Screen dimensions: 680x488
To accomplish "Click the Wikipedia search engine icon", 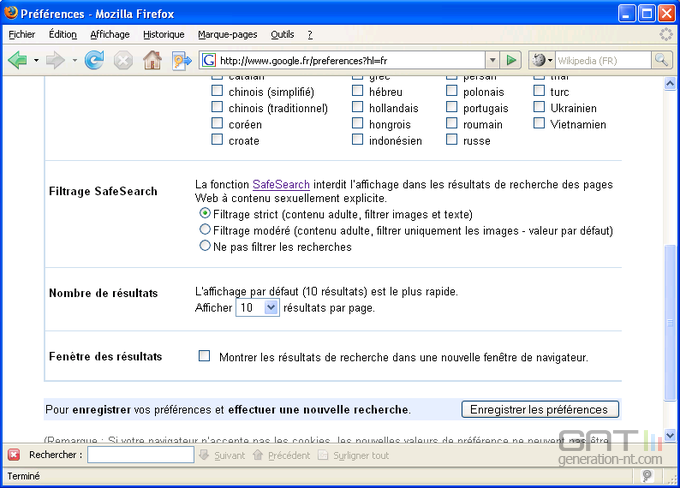I will (x=539, y=60).
